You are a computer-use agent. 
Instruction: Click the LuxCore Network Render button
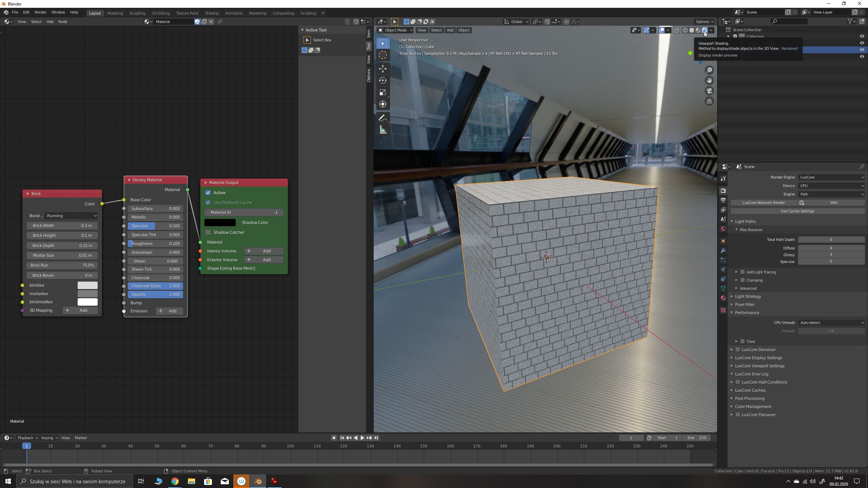[764, 203]
